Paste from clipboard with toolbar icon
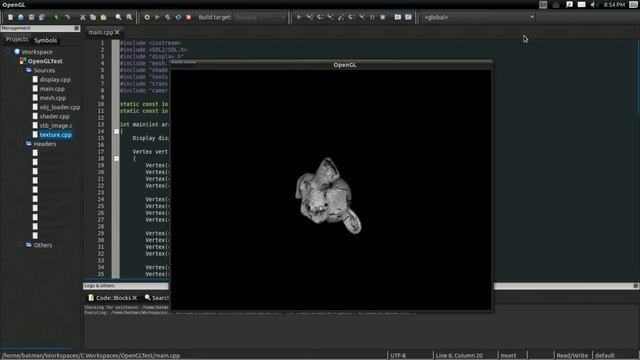The height and width of the screenshot is (360, 640). (x=103, y=17)
